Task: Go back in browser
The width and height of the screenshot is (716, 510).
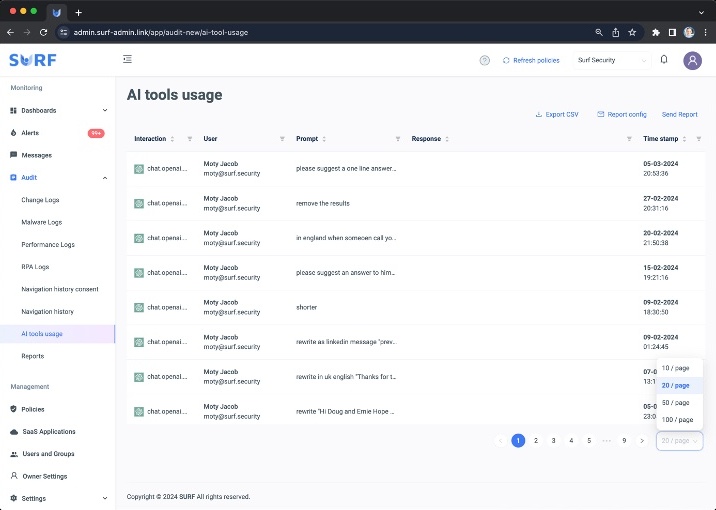Action: click(11, 32)
